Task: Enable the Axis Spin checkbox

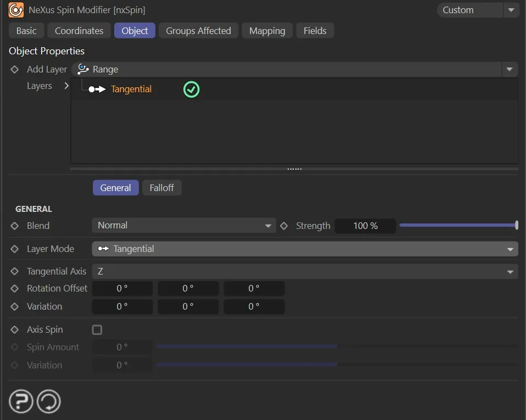Action: (97, 330)
